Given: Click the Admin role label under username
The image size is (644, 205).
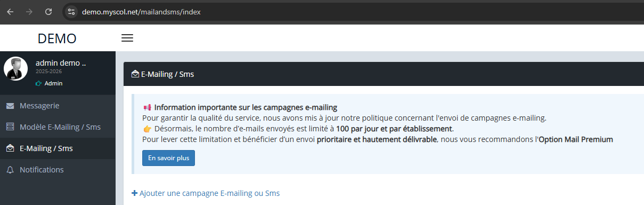Looking at the screenshot, I should coord(53,83).
